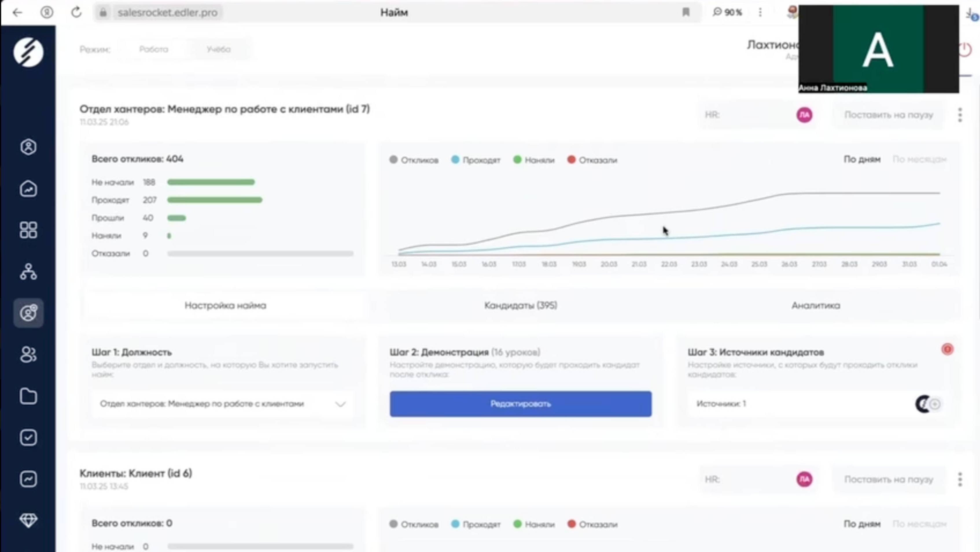Image resolution: width=980 pixels, height=552 pixels.
Task: Click the Отклики gray legend dot
Action: tap(393, 160)
